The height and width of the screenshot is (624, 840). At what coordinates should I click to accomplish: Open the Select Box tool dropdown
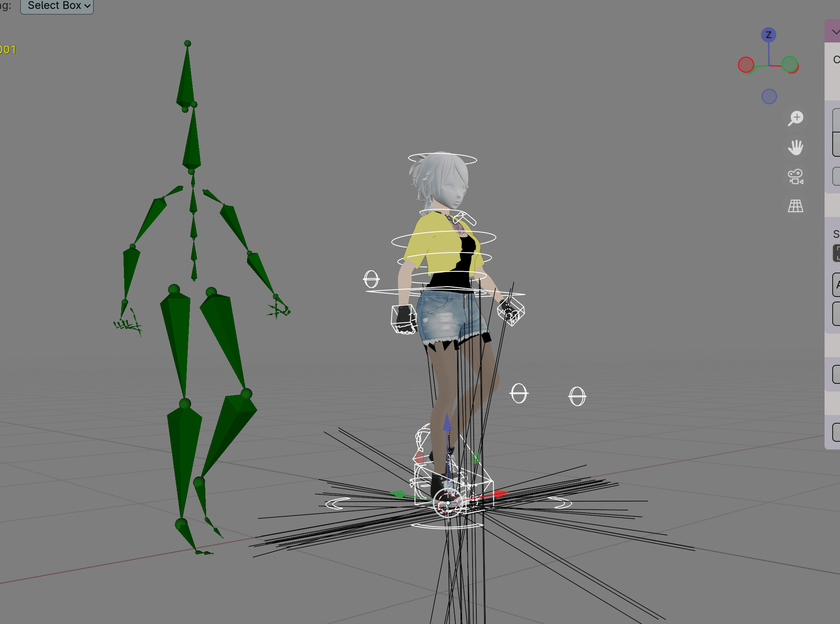tap(56, 6)
